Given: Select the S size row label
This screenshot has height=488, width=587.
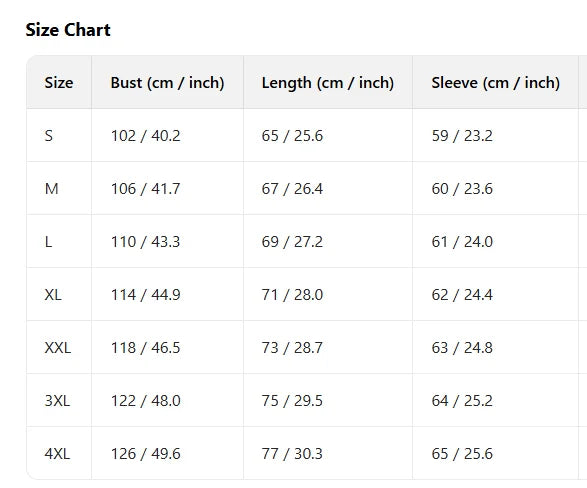Looking at the screenshot, I should 49,136.
